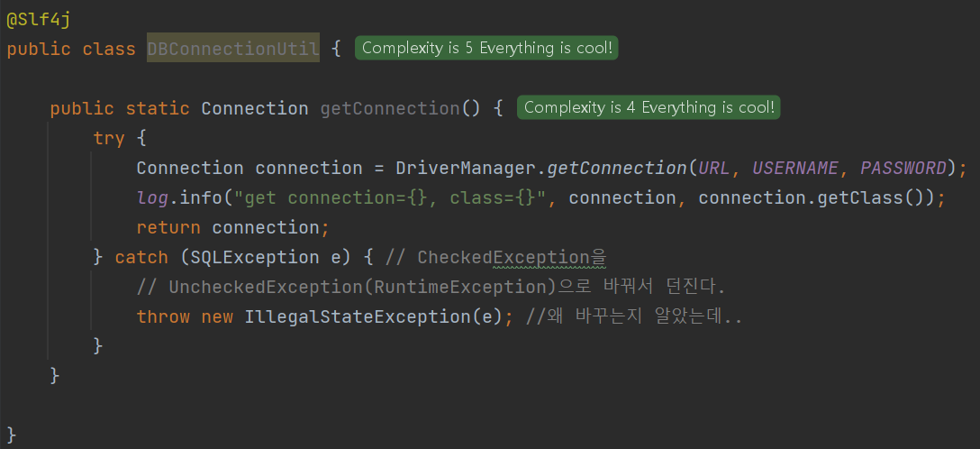Click the UncheckedException(RuntimeException) comment line

431,287
